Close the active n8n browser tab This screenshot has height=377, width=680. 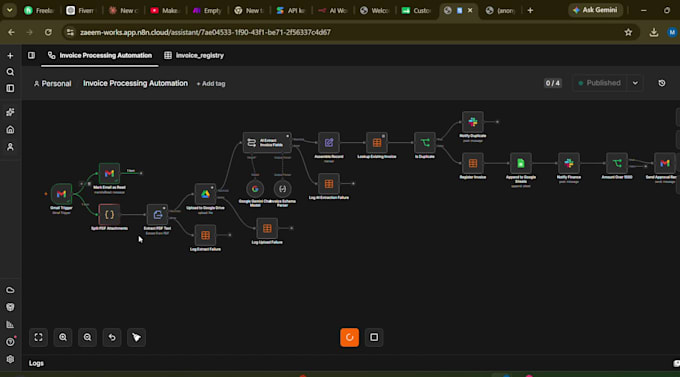[470, 10]
